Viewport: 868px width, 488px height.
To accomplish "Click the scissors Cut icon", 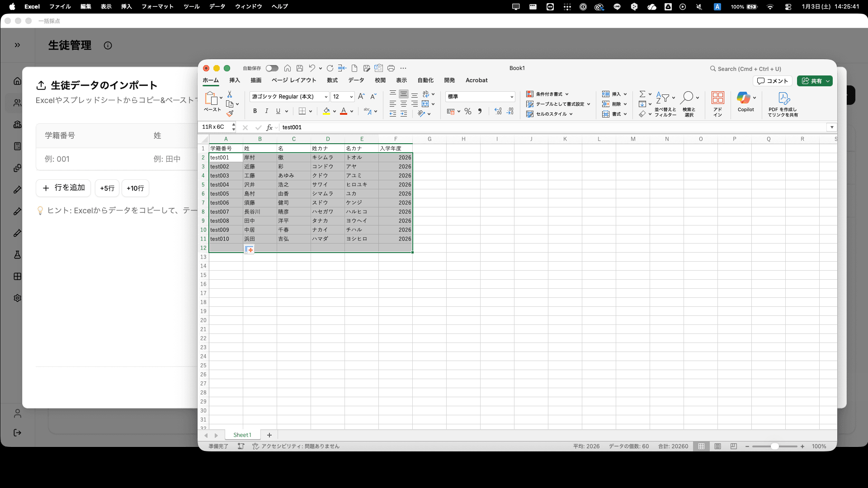I will 230,94.
